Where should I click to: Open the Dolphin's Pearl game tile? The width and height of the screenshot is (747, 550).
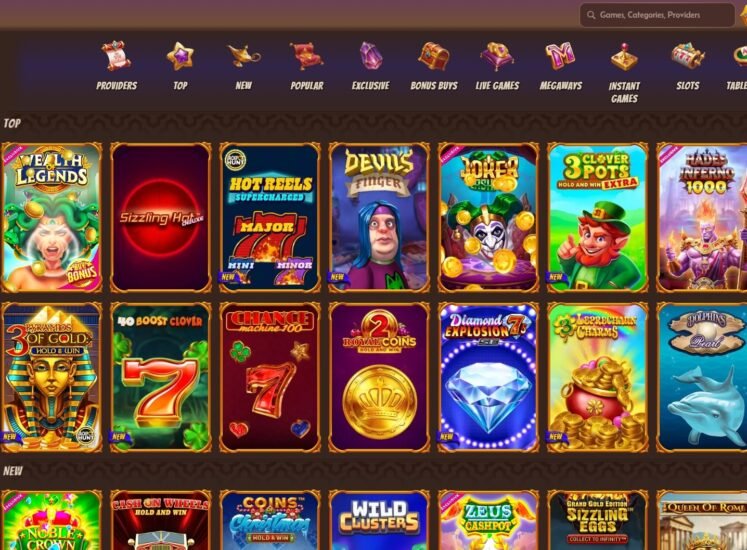coord(702,377)
